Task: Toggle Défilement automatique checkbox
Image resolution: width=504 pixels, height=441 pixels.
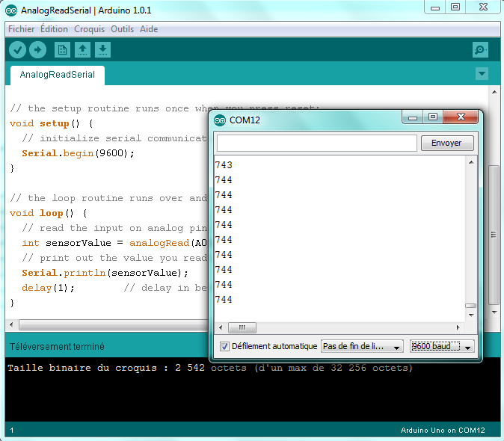Action: [x=224, y=346]
